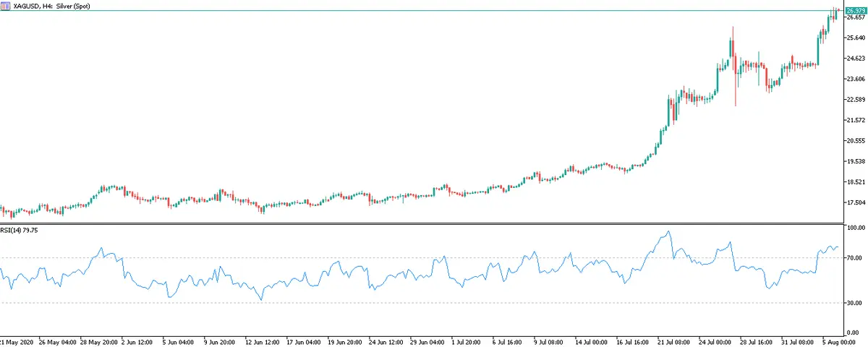The height and width of the screenshot is (347, 868).
Task: Click the 25.640 price axis label
Action: click(855, 38)
